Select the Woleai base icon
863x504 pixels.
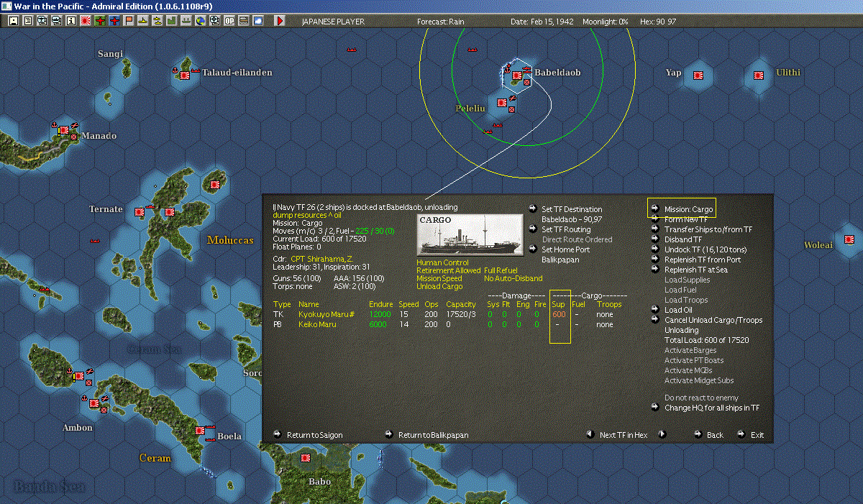tap(849, 239)
